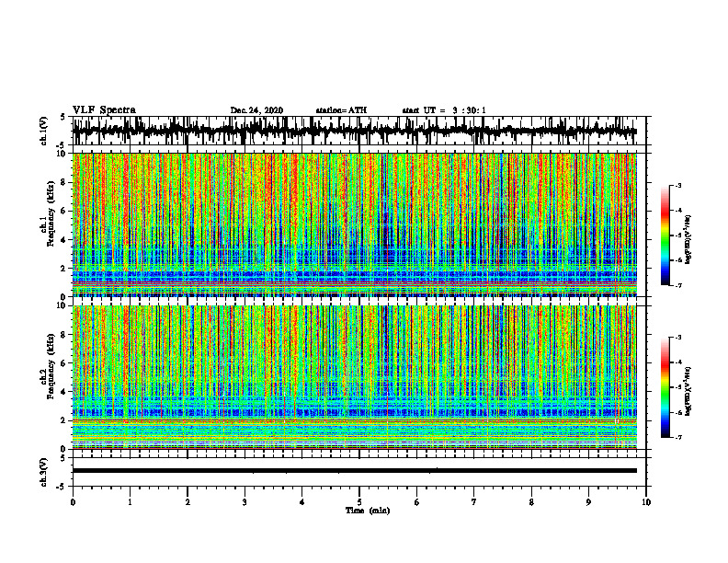
Task: Click the "station= ATH" label
Action: [341, 110]
